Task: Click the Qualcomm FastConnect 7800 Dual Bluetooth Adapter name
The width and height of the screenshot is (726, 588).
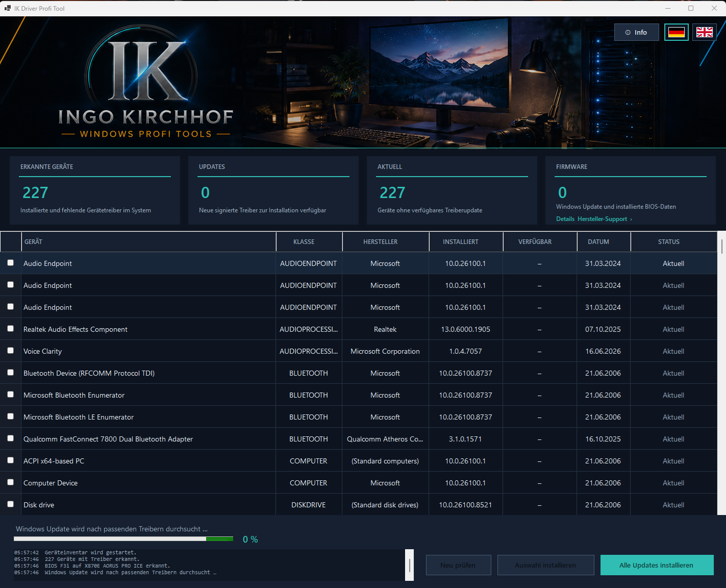Action: pos(108,439)
